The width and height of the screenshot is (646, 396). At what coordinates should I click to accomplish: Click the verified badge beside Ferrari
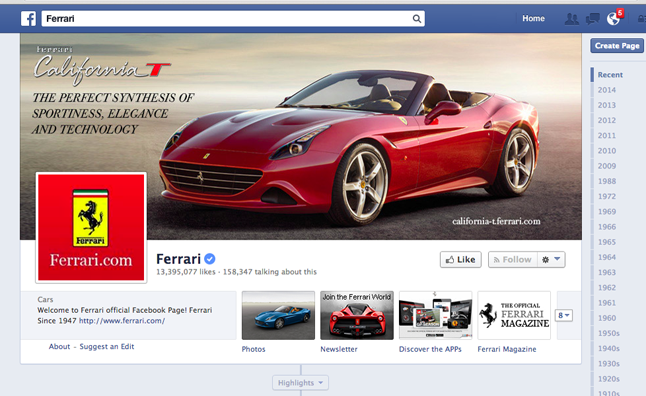(x=210, y=259)
